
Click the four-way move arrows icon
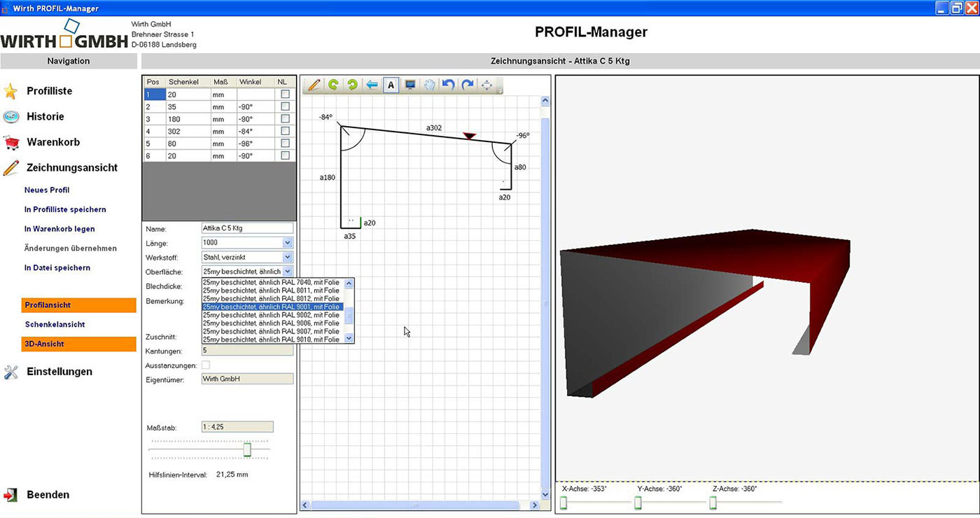tap(486, 85)
